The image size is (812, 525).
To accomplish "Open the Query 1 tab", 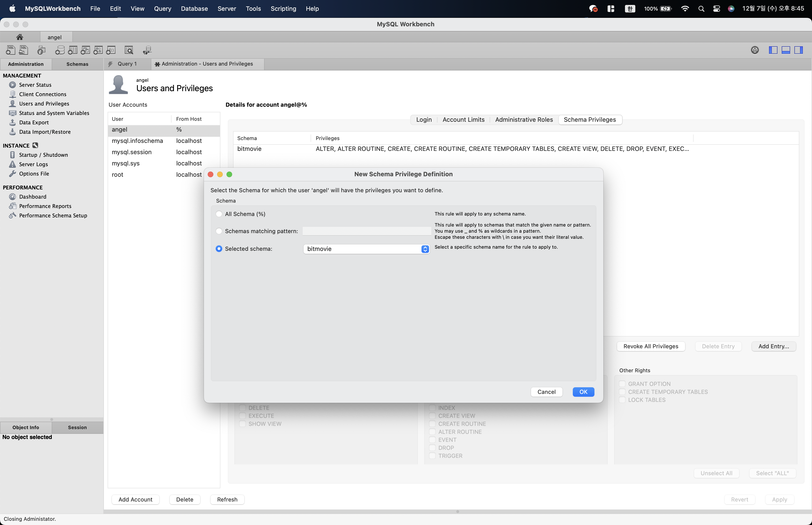I will [x=127, y=64].
